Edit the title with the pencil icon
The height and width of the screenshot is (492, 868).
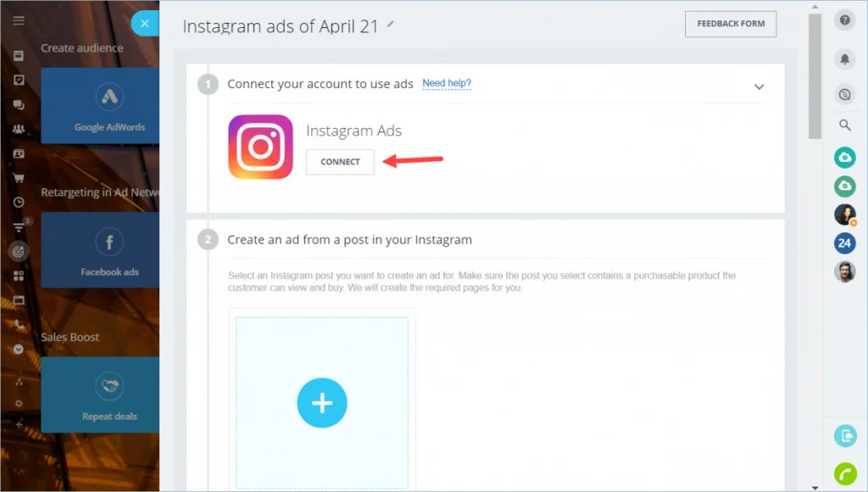tap(390, 24)
